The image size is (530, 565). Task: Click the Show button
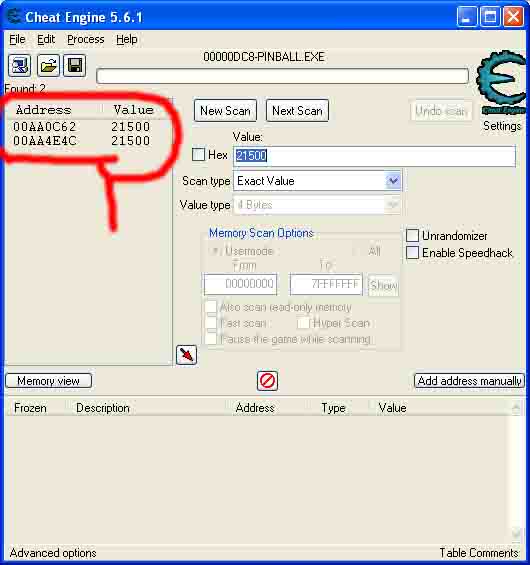point(383,285)
